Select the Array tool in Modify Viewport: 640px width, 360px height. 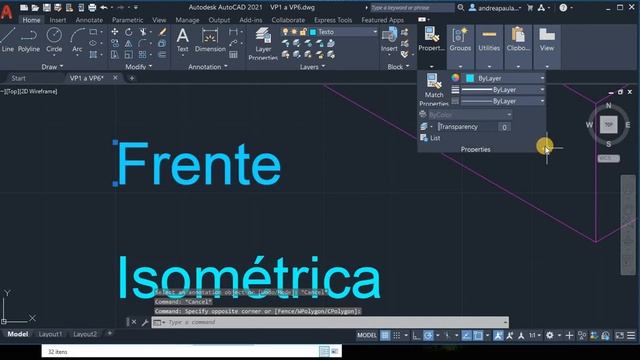pyautogui.click(x=142, y=54)
